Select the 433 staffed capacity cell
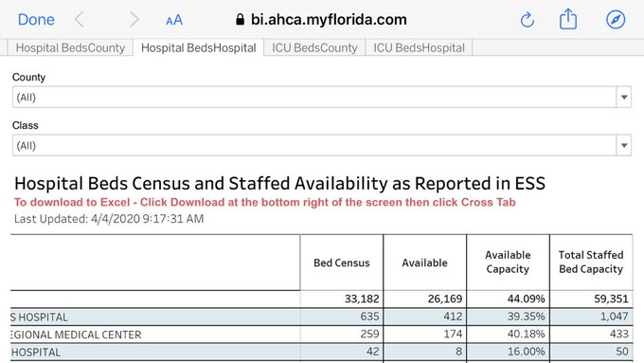644x363 pixels. point(619,335)
